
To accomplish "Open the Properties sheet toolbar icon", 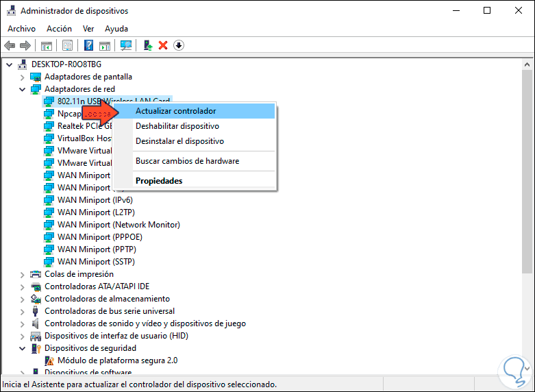I will (x=68, y=45).
